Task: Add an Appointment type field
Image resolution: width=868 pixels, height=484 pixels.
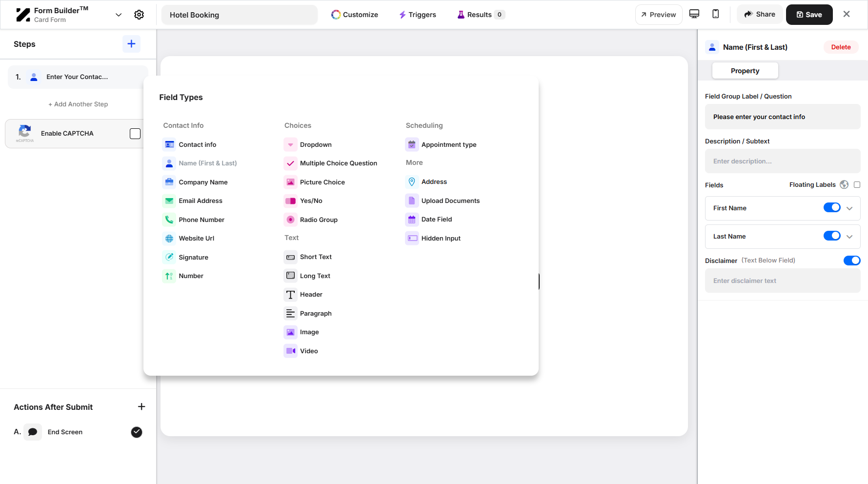Action: 441,144
